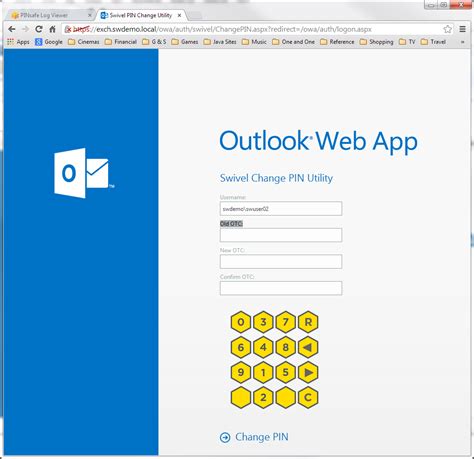Close the Swivel PIN Change Utility tab

(179, 15)
